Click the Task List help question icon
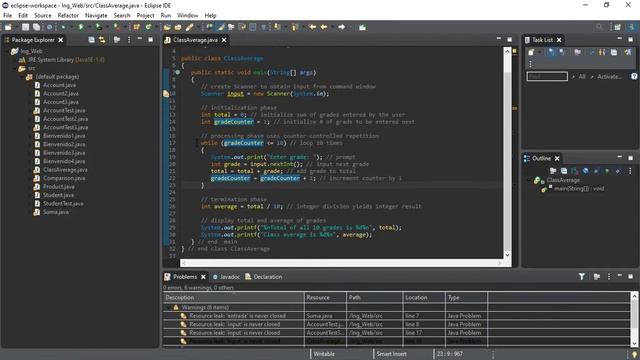 (634, 76)
